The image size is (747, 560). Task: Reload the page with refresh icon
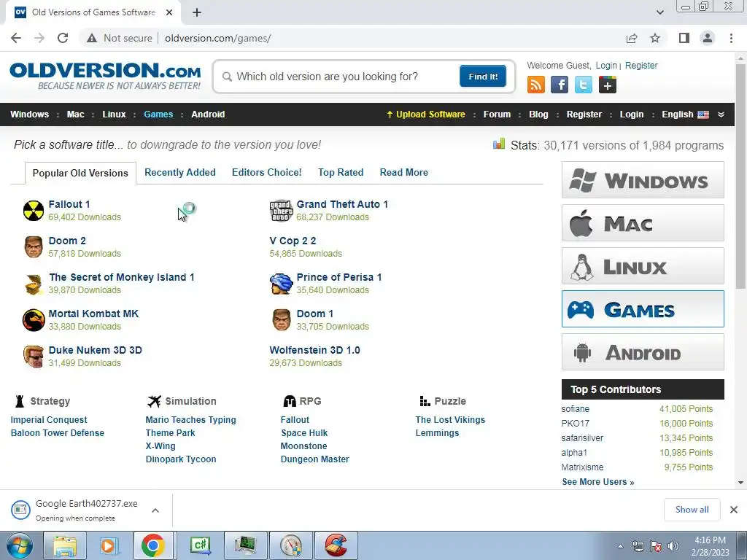[63, 38]
